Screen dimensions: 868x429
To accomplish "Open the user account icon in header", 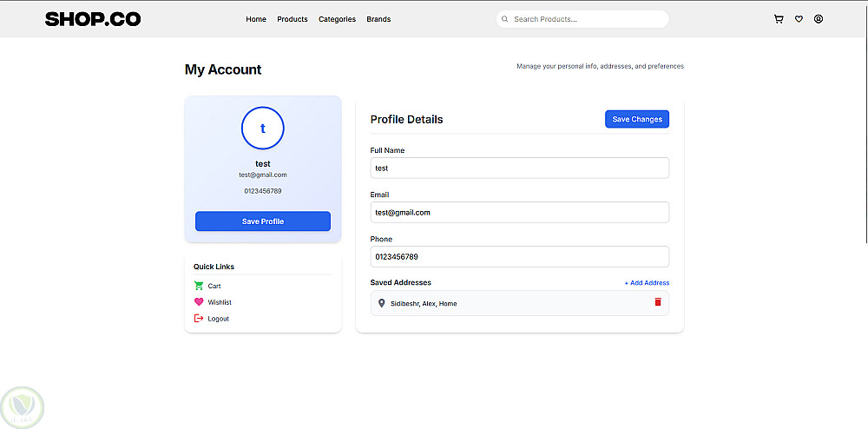I will pos(819,19).
